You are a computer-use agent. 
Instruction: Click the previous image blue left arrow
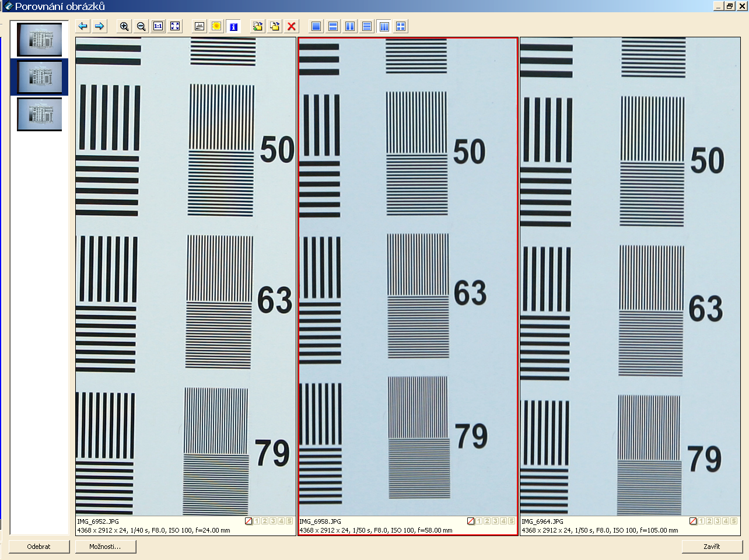tap(83, 26)
